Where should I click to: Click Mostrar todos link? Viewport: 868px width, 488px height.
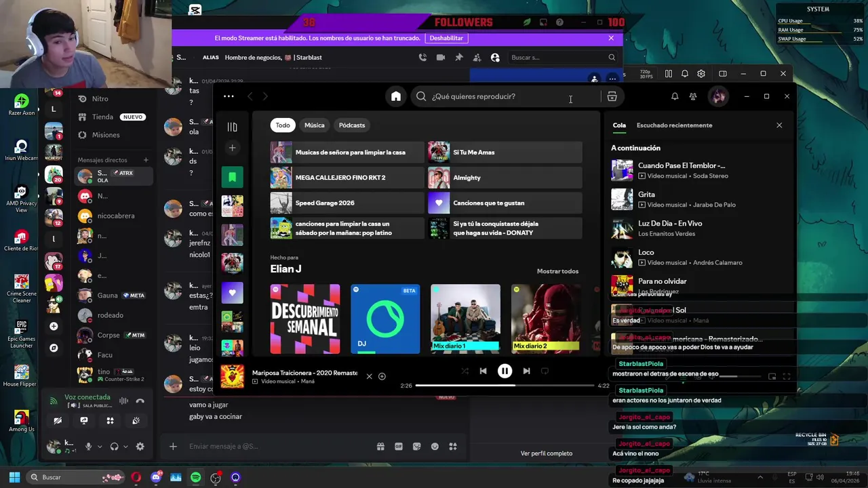[x=557, y=271]
